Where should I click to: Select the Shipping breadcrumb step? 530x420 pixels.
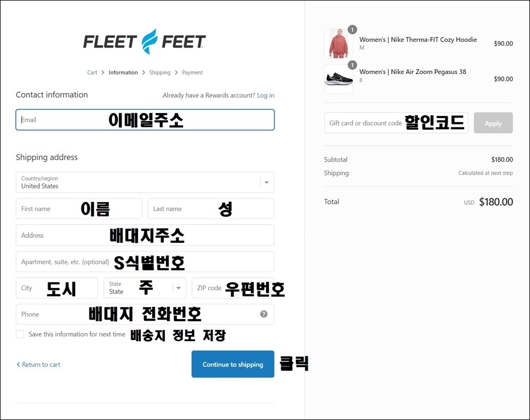coord(160,72)
